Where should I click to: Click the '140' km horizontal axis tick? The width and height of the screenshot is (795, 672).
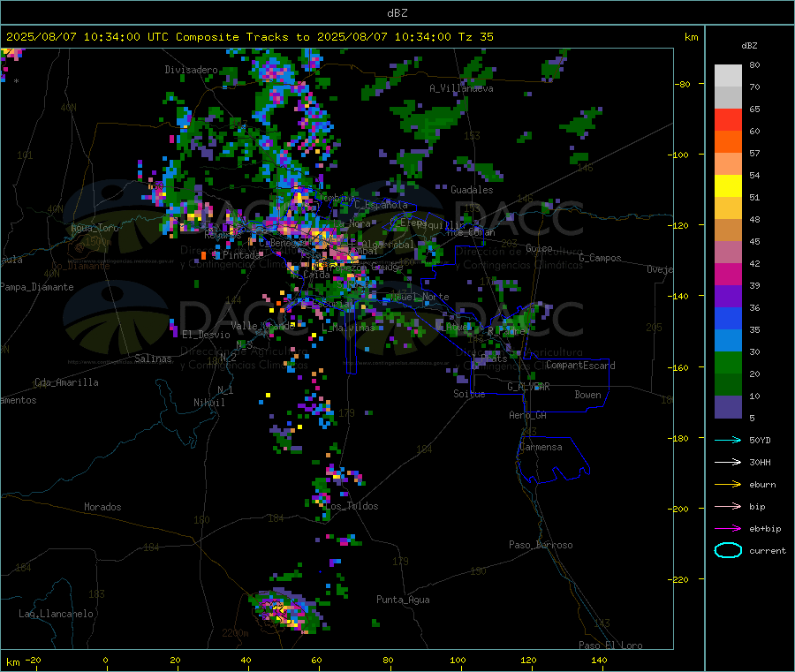pos(599,660)
